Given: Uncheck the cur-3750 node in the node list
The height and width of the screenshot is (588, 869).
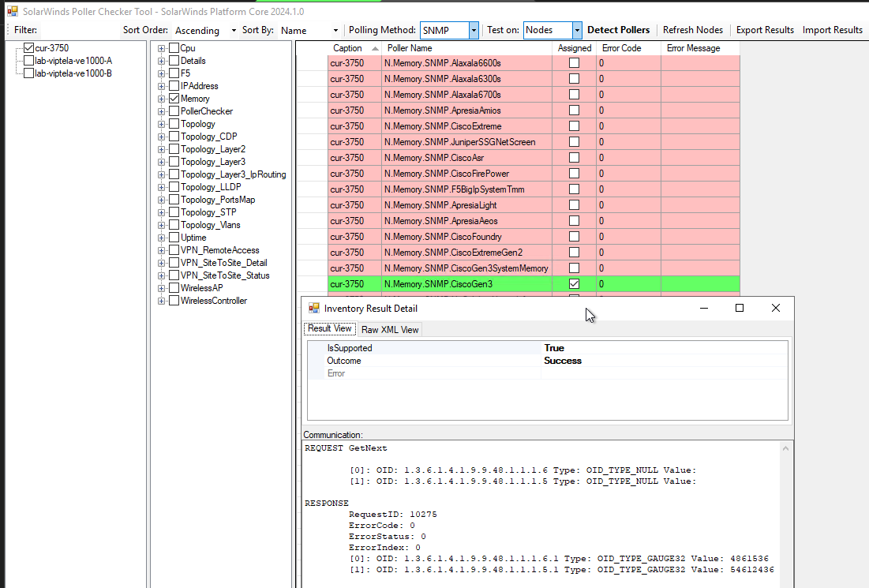Looking at the screenshot, I should 27,47.
